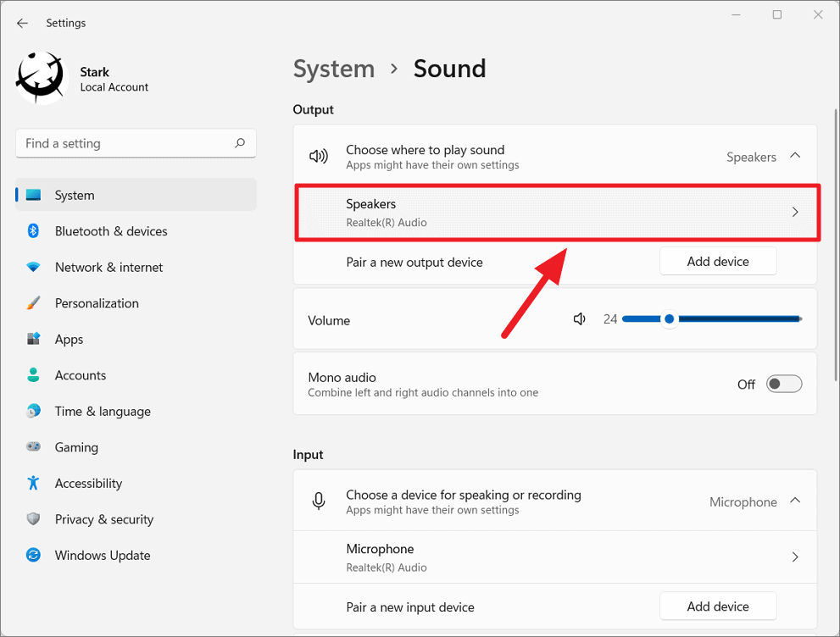Open Windows Update settings

pyautogui.click(x=102, y=555)
